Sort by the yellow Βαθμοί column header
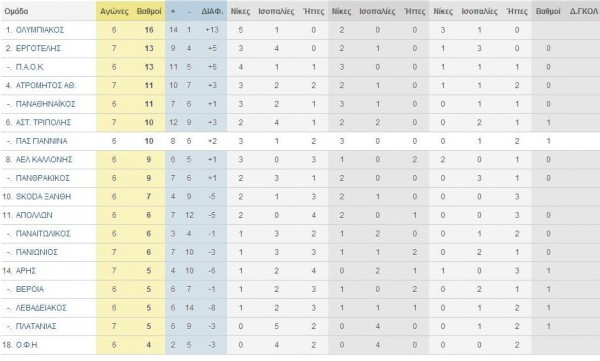The image size is (600, 361). (149, 11)
